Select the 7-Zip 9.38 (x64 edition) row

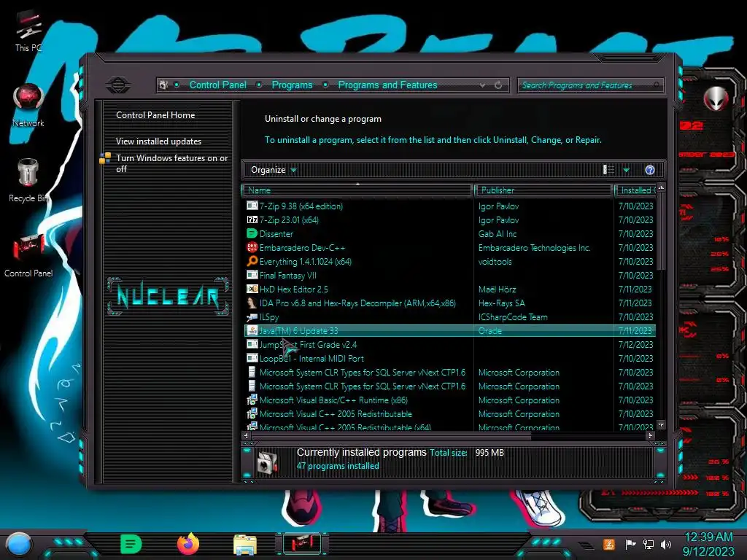[x=450, y=206]
